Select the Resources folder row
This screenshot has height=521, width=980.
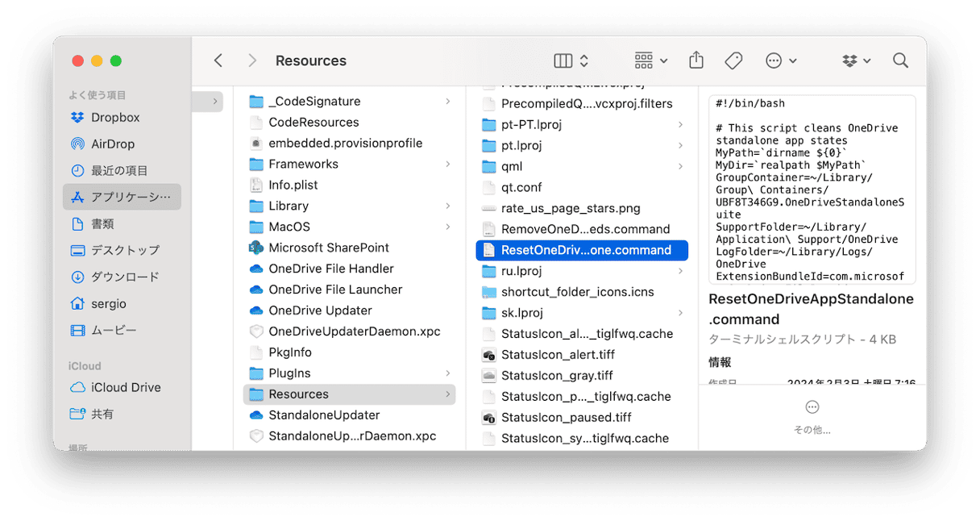349,394
